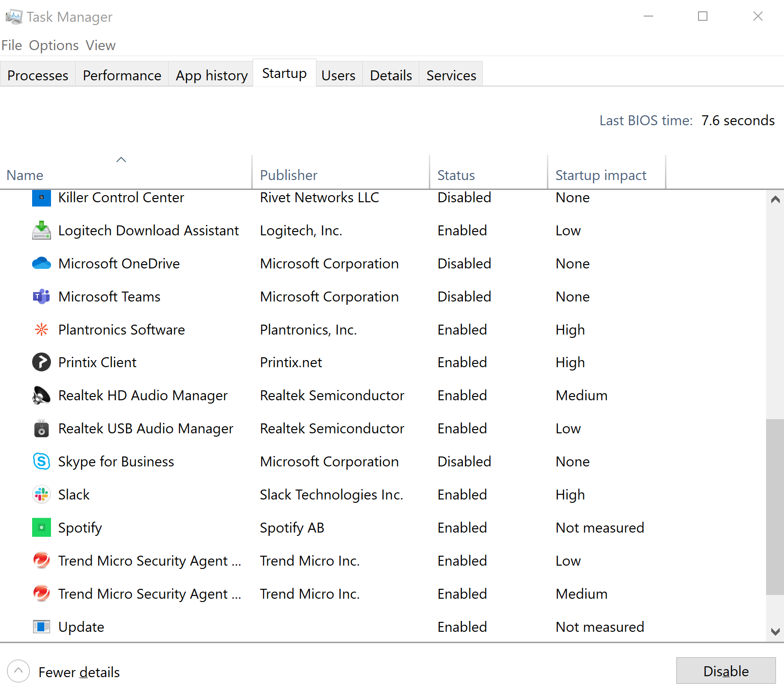
Task: Select the Realtek HD Audio Manager icon
Action: [42, 396]
